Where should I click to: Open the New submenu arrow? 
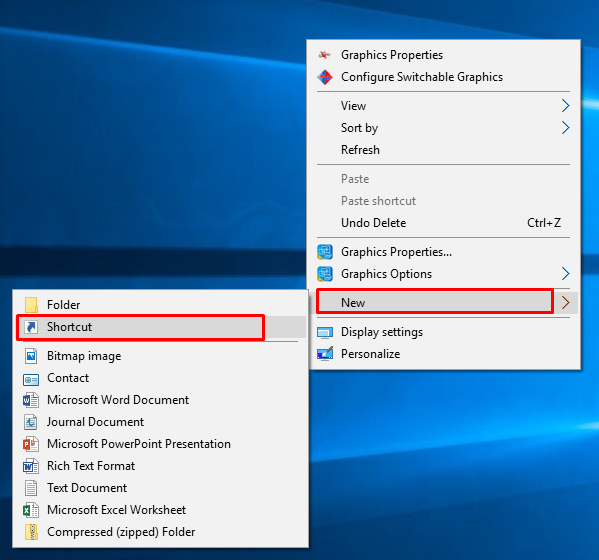pyautogui.click(x=565, y=303)
